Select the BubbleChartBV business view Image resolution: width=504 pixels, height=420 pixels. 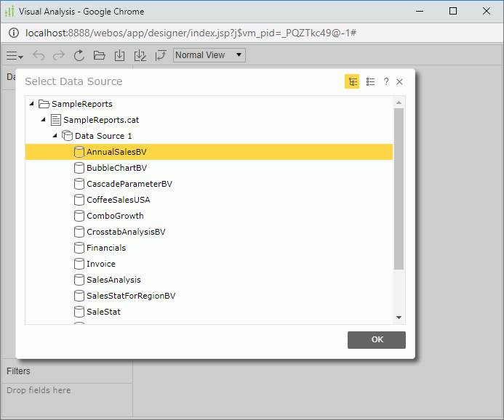coord(116,168)
